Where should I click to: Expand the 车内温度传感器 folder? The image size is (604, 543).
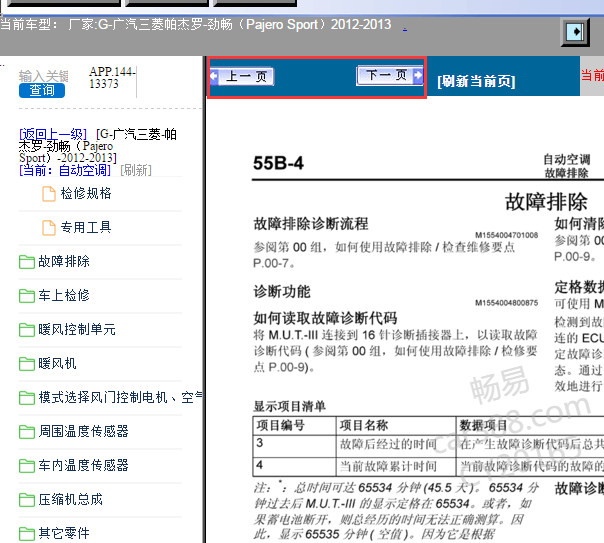83,465
